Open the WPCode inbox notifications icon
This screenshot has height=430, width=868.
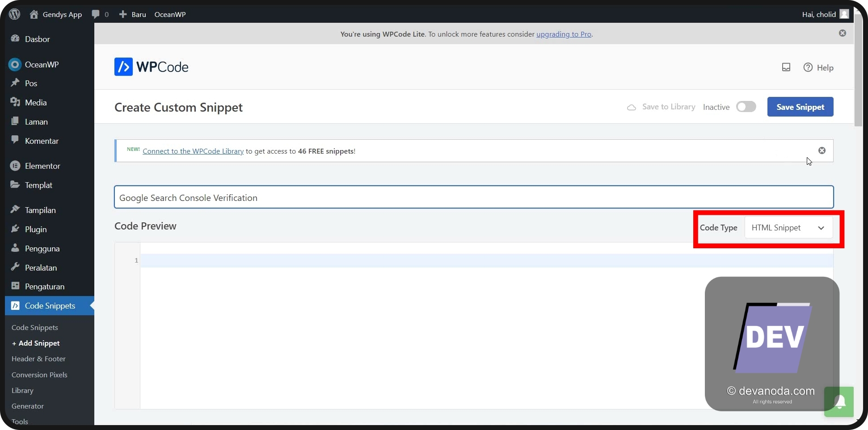786,67
